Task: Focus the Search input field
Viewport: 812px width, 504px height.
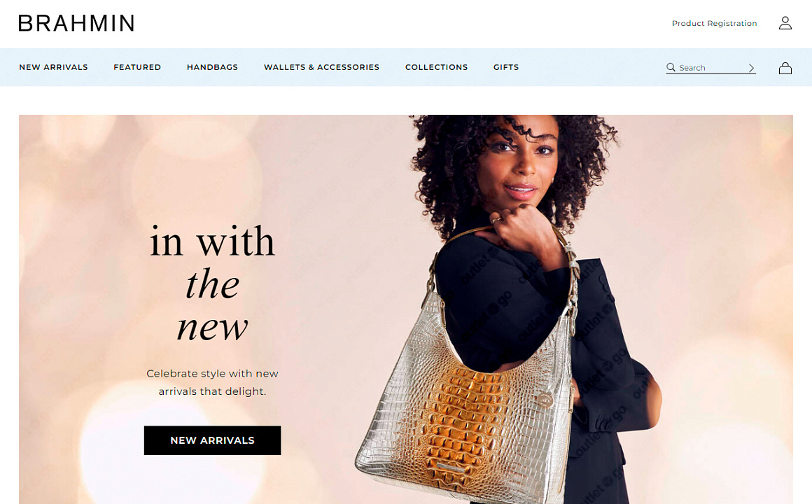Action: (x=711, y=68)
